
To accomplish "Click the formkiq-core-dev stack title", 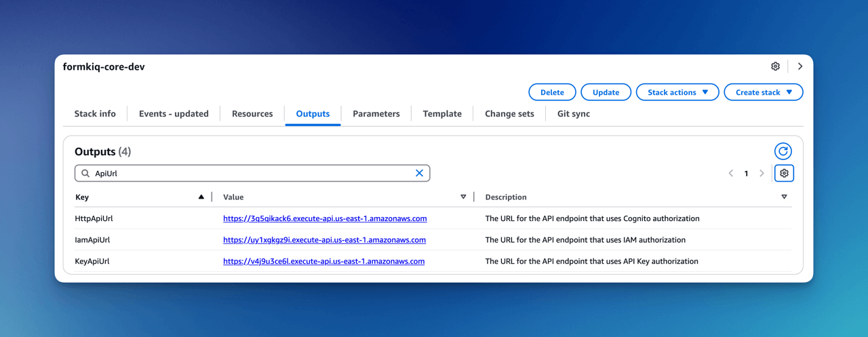I will pos(104,66).
